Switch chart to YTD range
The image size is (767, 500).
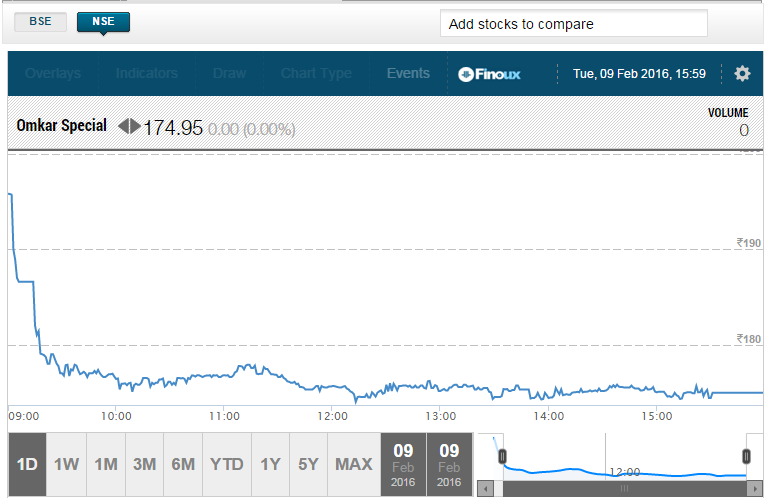[227, 464]
